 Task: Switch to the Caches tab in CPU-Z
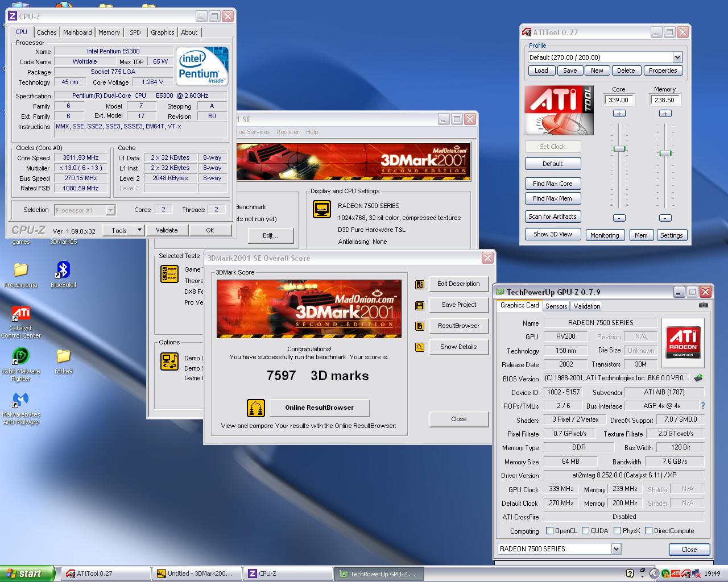tap(47, 32)
